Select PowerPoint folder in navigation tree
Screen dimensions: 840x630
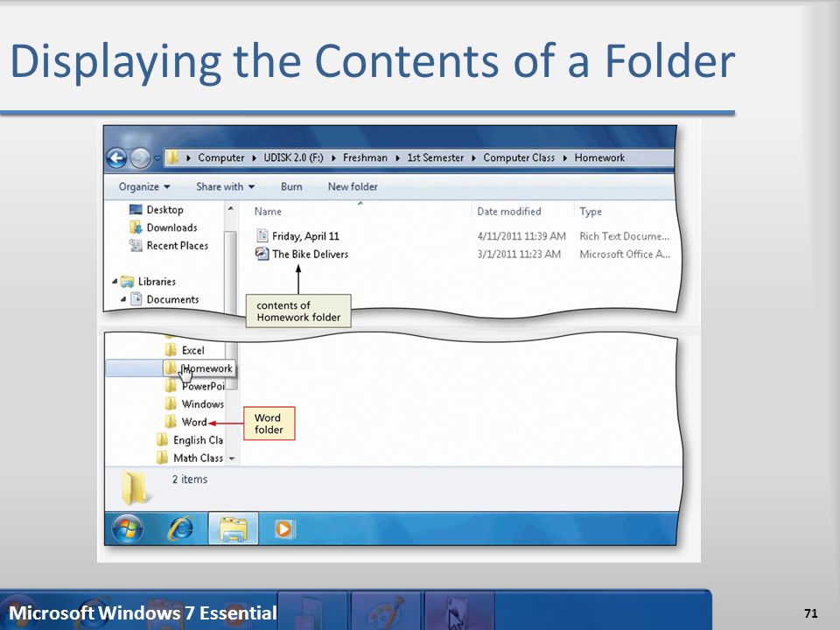203,386
